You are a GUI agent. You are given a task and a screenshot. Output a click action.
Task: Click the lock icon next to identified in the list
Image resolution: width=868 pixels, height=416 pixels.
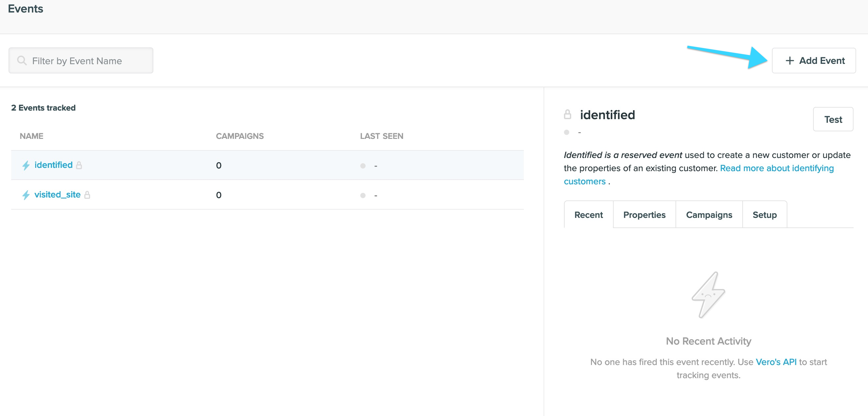pos(80,165)
